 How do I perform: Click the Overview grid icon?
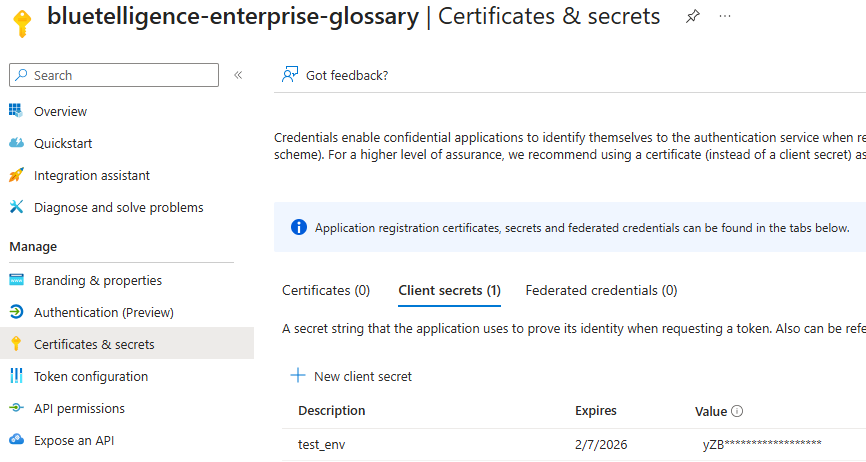16,110
